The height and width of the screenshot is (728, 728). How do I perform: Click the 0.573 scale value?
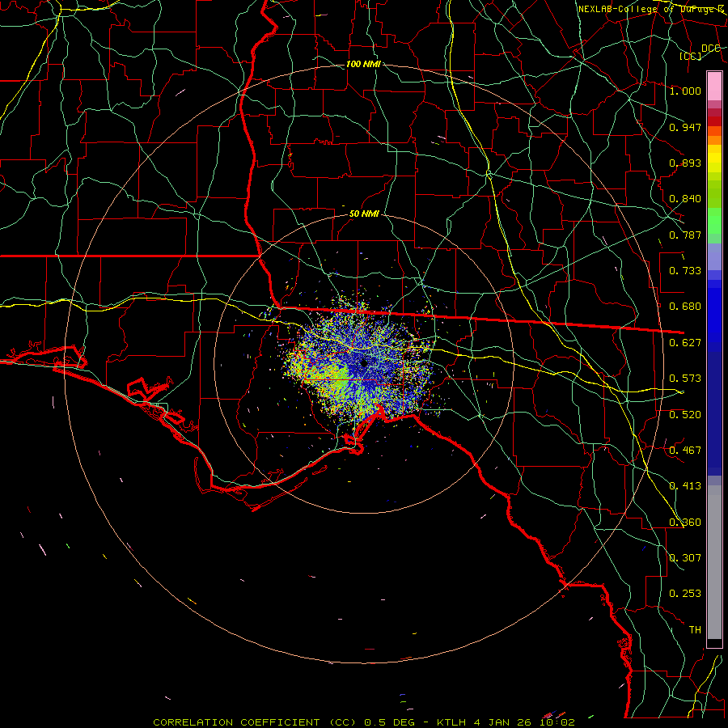point(685,379)
